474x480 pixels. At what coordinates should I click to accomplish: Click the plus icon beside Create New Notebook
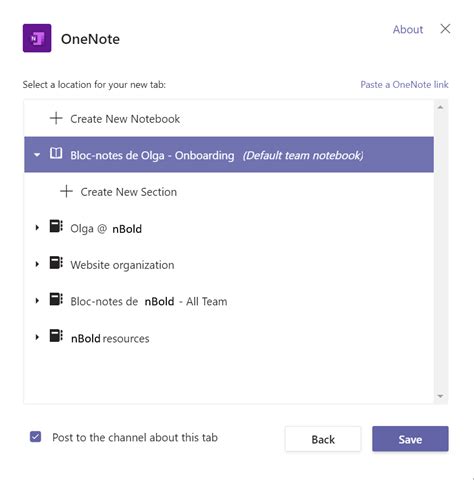tap(56, 118)
